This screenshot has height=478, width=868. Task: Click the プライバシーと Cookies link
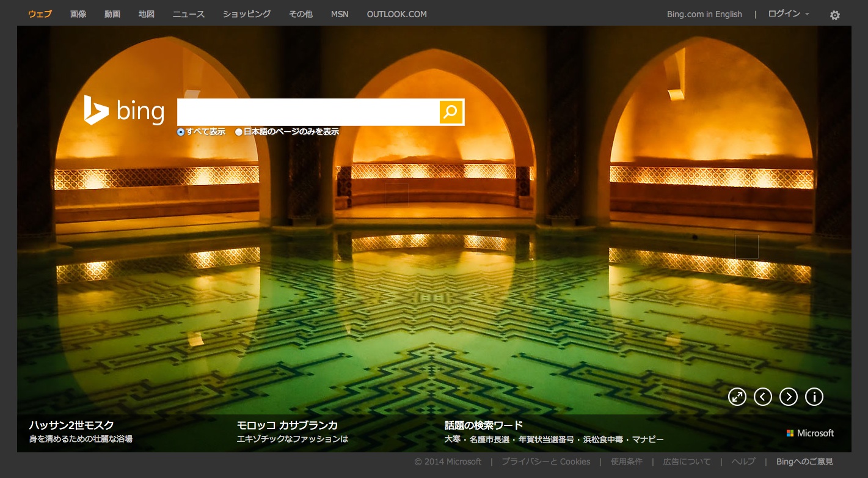tap(545, 461)
